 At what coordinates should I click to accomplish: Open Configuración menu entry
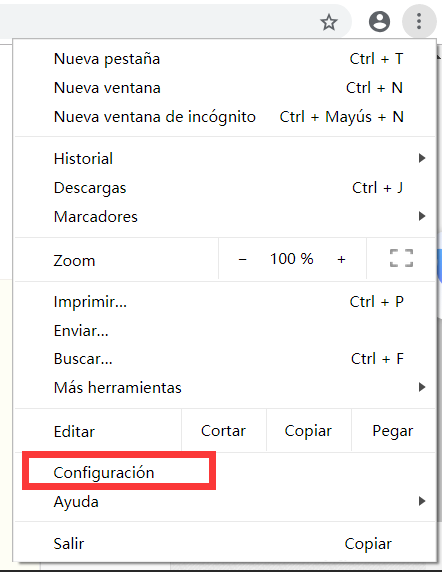(225, 472)
